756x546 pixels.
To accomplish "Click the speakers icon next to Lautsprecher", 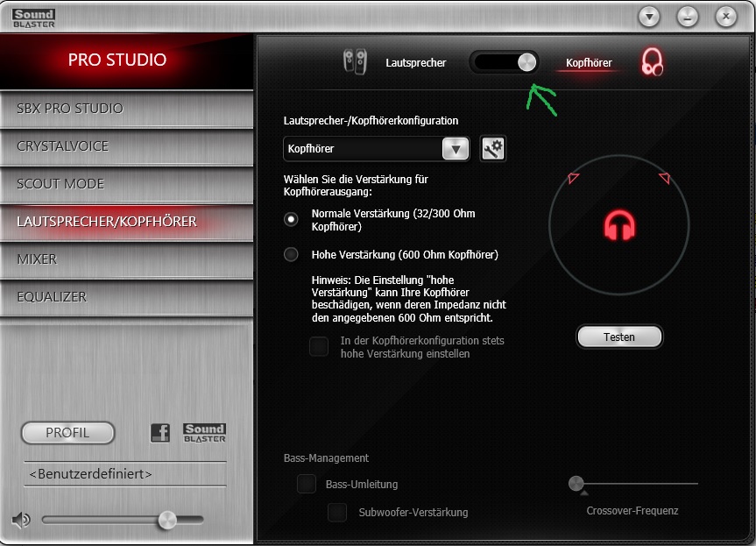I will click(355, 61).
